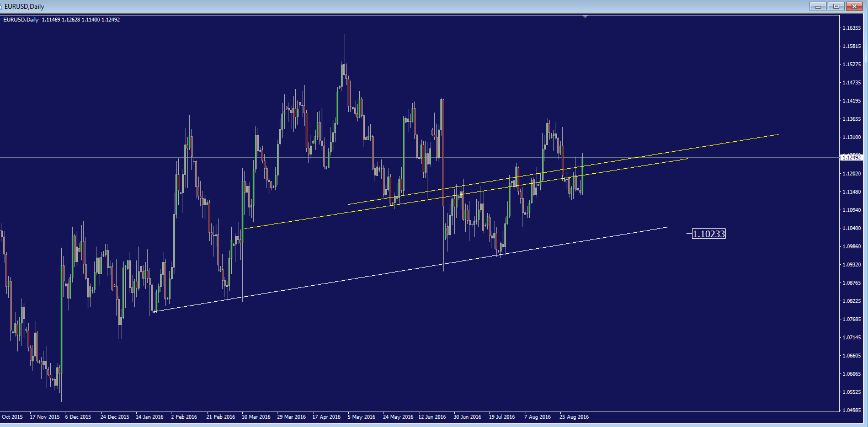Viewport: 868px width, 427px height.
Task: Click the 5 May 2016 date label
Action: coord(361,417)
